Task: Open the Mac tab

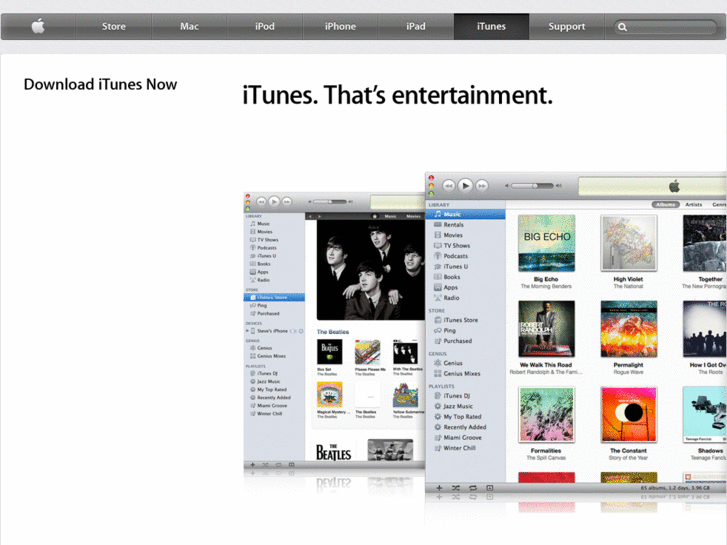Action: point(189,26)
